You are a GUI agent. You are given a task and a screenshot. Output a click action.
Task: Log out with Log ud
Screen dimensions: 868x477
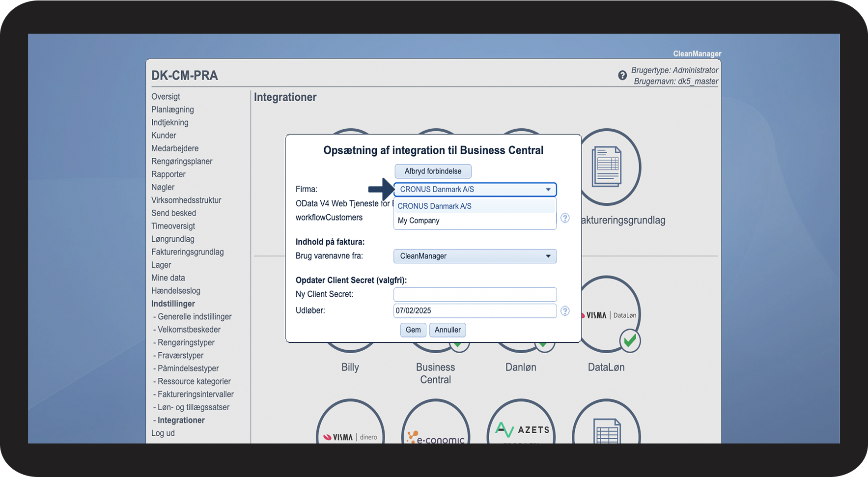click(x=163, y=433)
